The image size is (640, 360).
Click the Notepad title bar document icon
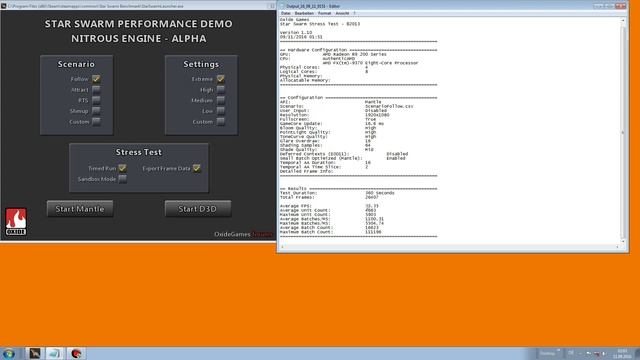coord(282,6)
